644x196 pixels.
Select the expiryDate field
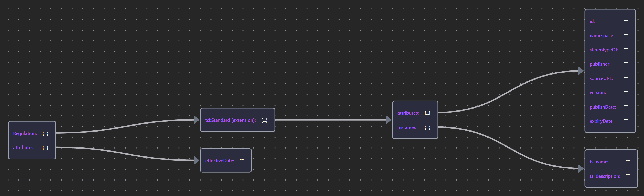coord(601,121)
